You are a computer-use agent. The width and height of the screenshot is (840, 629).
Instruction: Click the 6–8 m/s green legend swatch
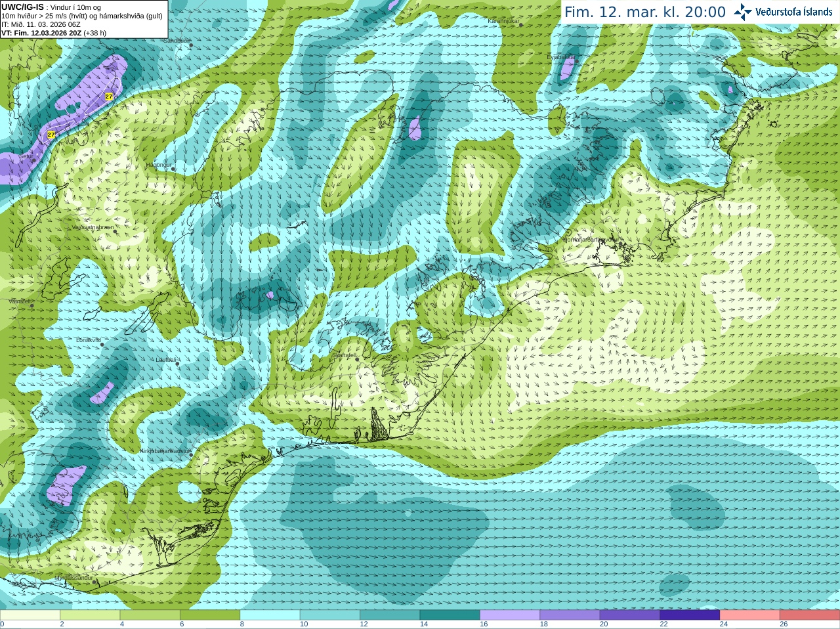(210, 615)
